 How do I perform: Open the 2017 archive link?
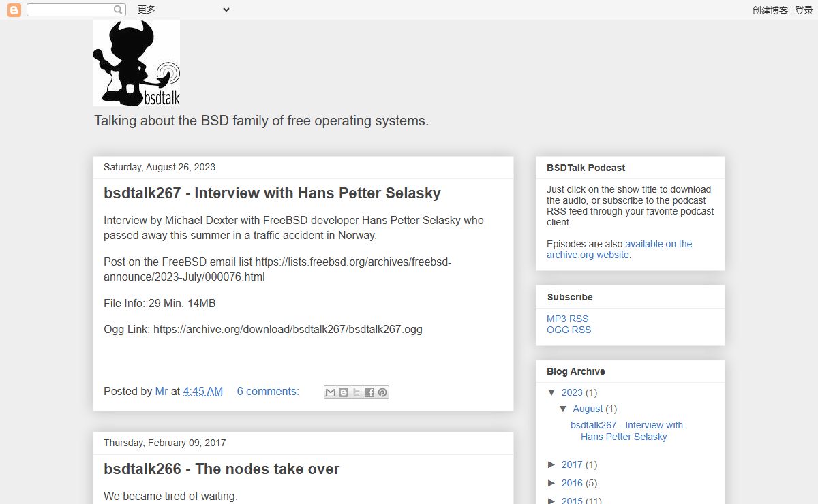coord(572,464)
